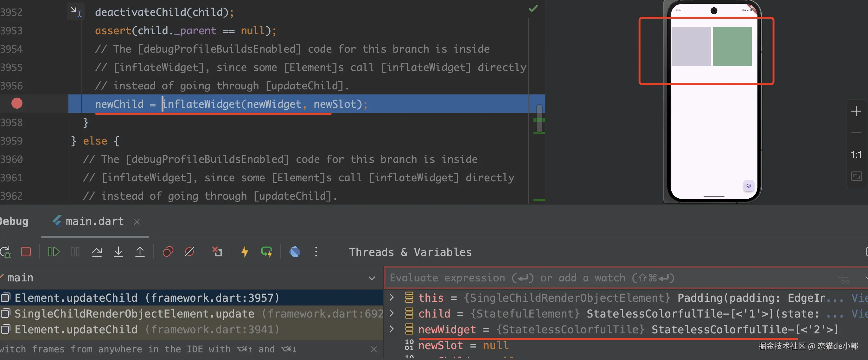This screenshot has height=360, width=868.
Task: Click the Resume Program debug icon
Action: pos(53,252)
